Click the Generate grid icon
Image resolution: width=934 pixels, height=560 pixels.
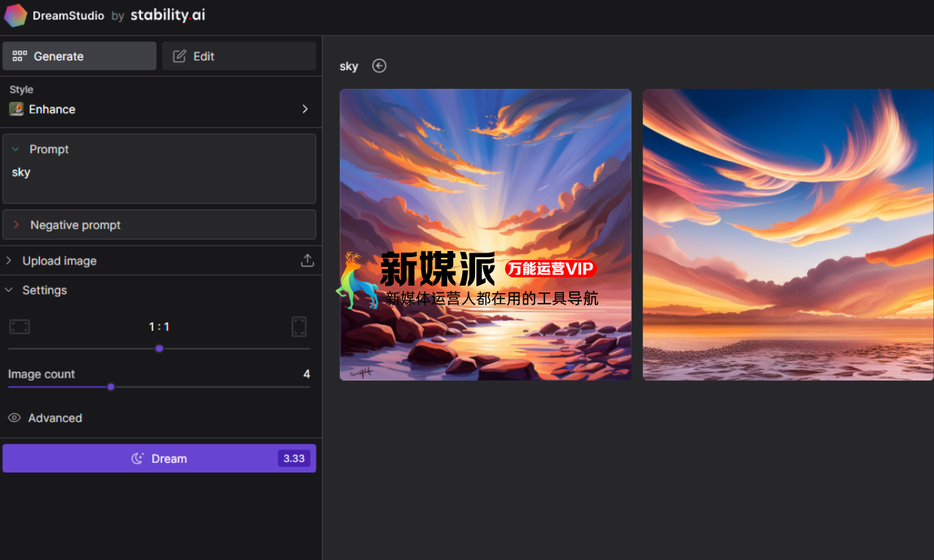click(20, 56)
